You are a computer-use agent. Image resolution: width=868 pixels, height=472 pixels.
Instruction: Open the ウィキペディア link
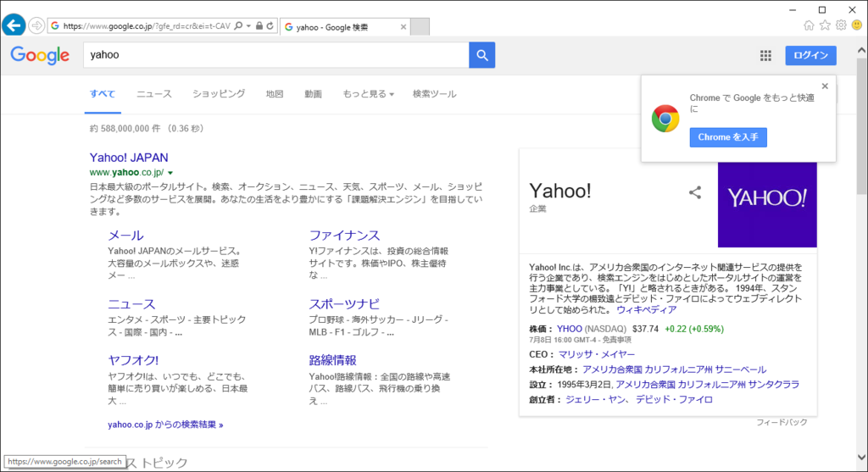pyautogui.click(x=647, y=310)
